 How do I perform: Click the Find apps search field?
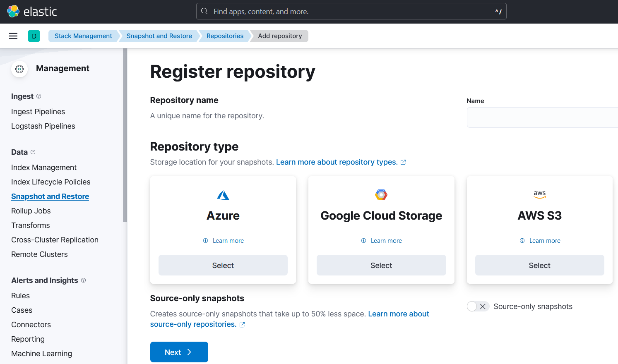pos(351,11)
